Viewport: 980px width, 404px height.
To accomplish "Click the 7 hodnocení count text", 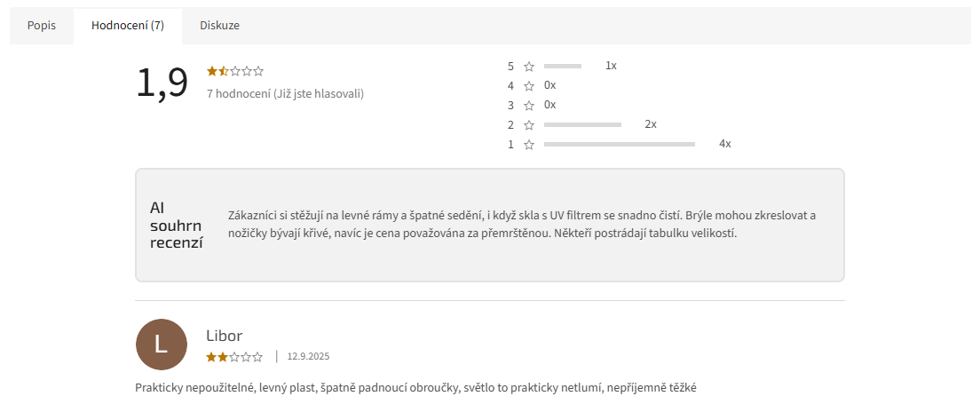I will point(285,93).
